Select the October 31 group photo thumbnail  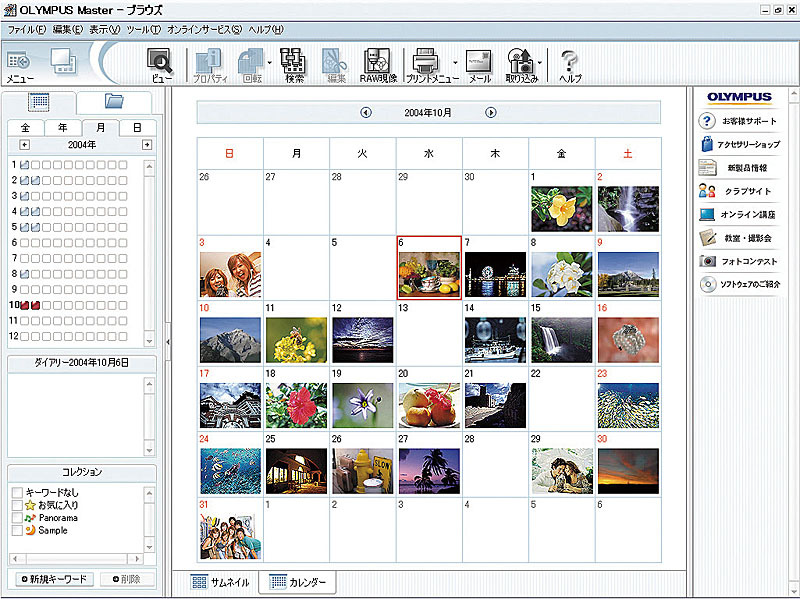[x=230, y=537]
